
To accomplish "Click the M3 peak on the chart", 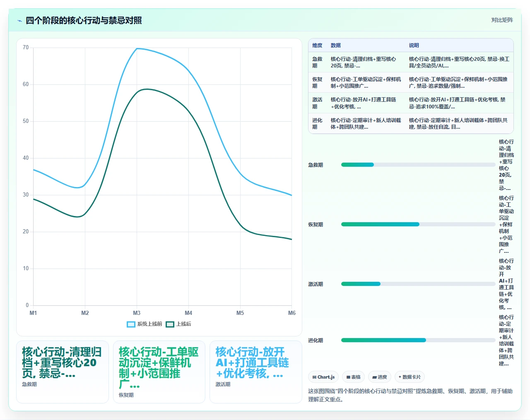I will pyautogui.click(x=137, y=48).
